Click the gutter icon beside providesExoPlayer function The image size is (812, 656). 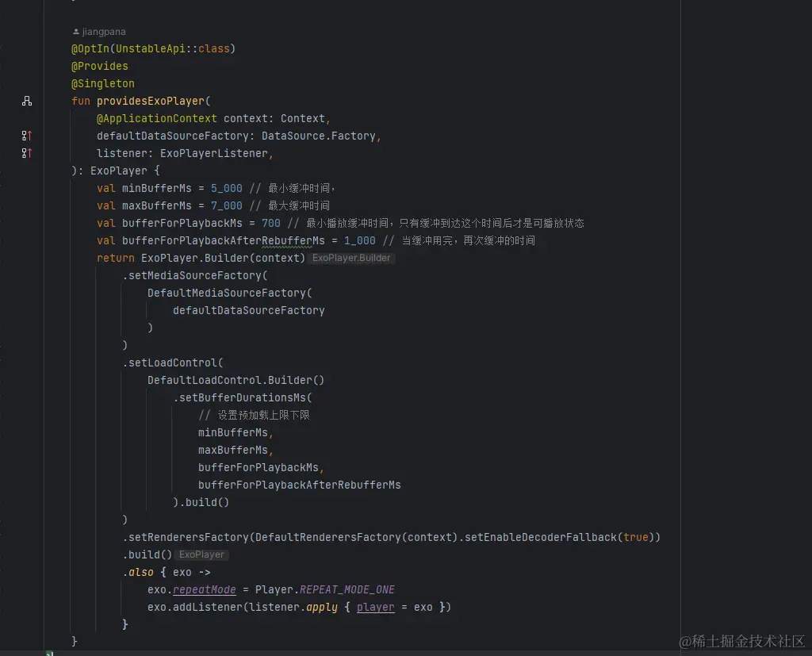tap(27, 101)
